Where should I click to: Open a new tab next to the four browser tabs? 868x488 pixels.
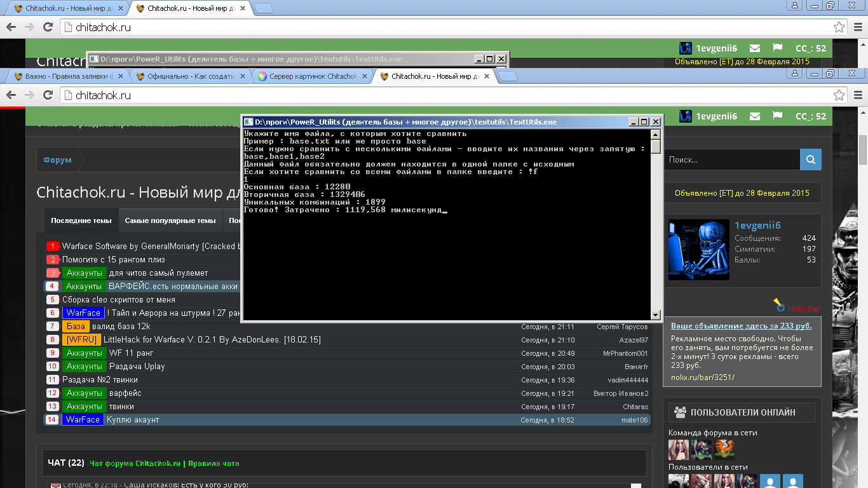506,76
